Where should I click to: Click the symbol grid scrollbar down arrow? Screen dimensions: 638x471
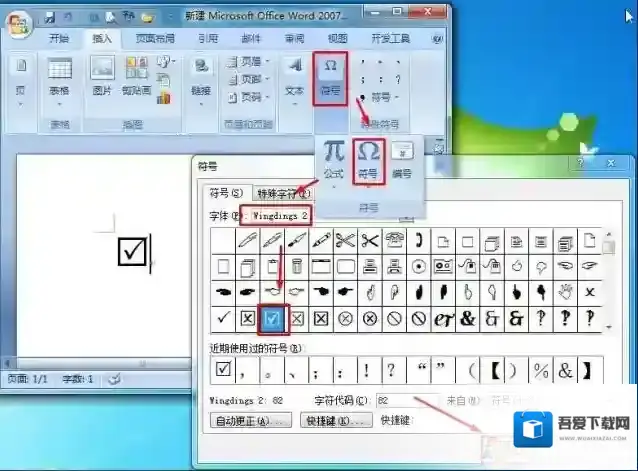pos(609,327)
